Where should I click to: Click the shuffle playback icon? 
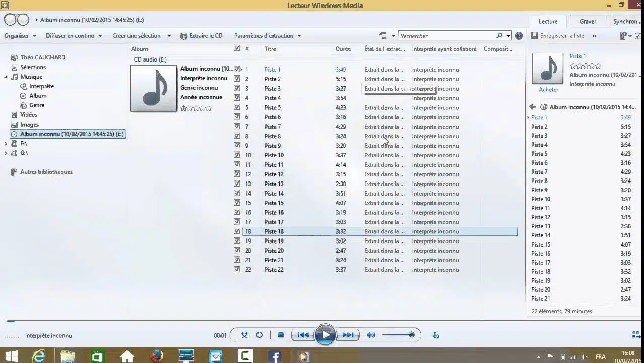point(244,335)
